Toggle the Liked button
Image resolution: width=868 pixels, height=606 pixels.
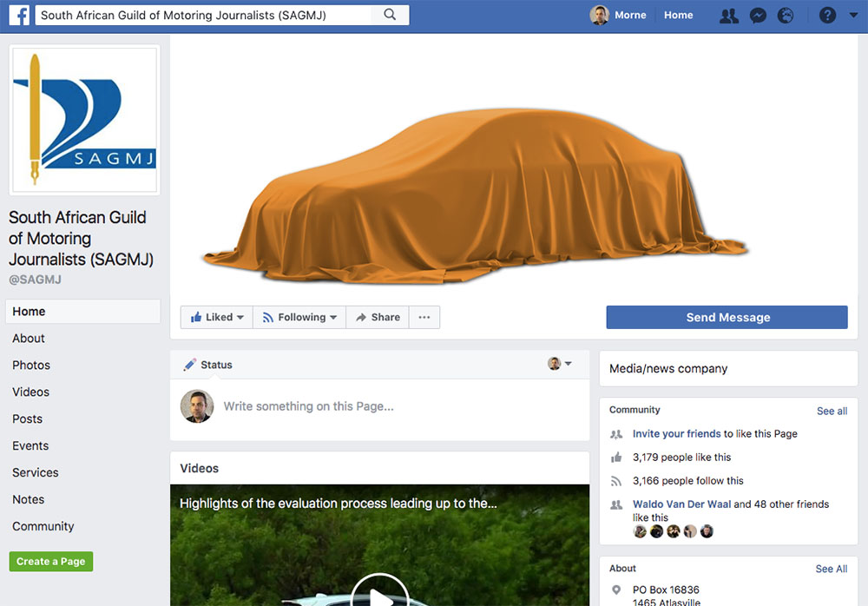[x=217, y=318]
